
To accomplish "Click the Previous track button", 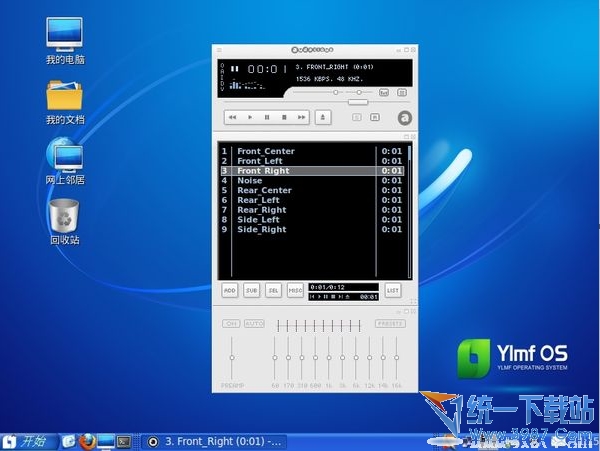I will 232,117.
